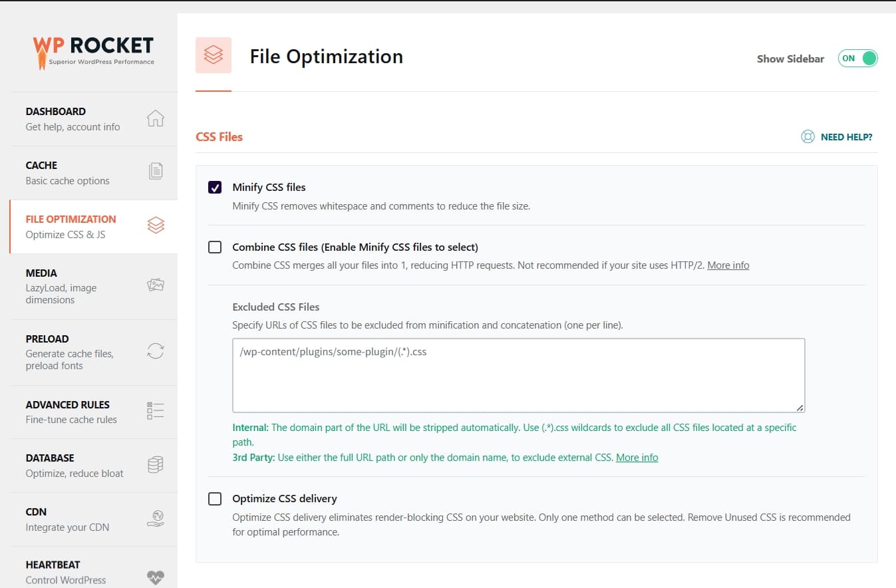The image size is (896, 588).
Task: Click the Optimize CSS delivery label
Action: click(x=285, y=499)
